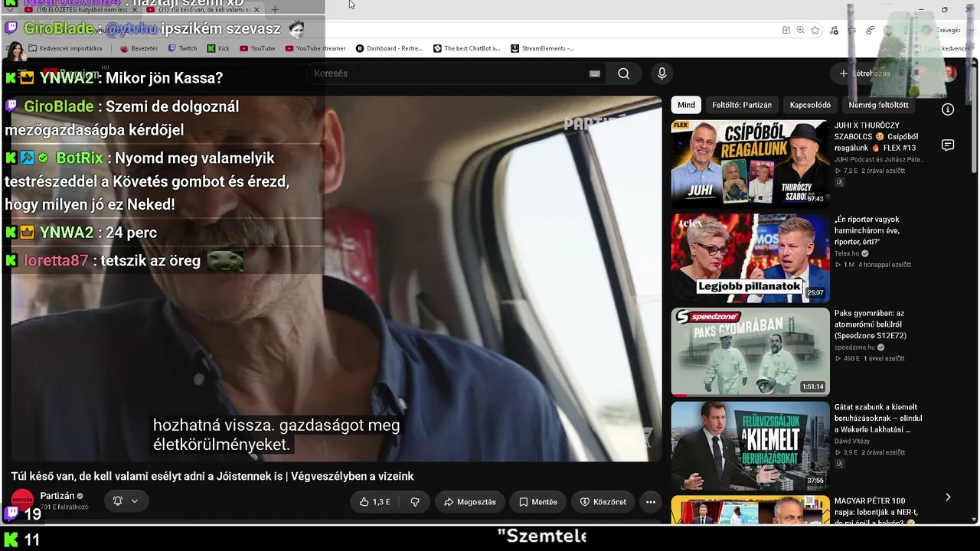Open the apps grid icon in address bar

(786, 30)
